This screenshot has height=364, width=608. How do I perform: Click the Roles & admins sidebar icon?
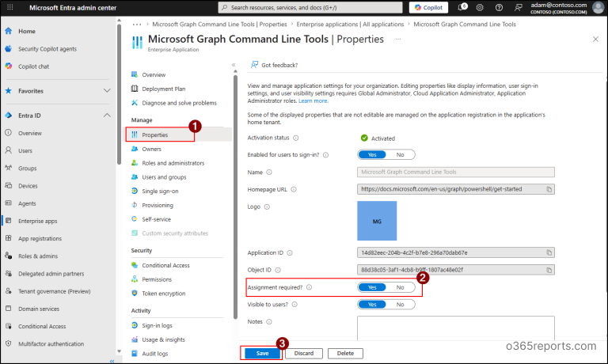coord(9,256)
